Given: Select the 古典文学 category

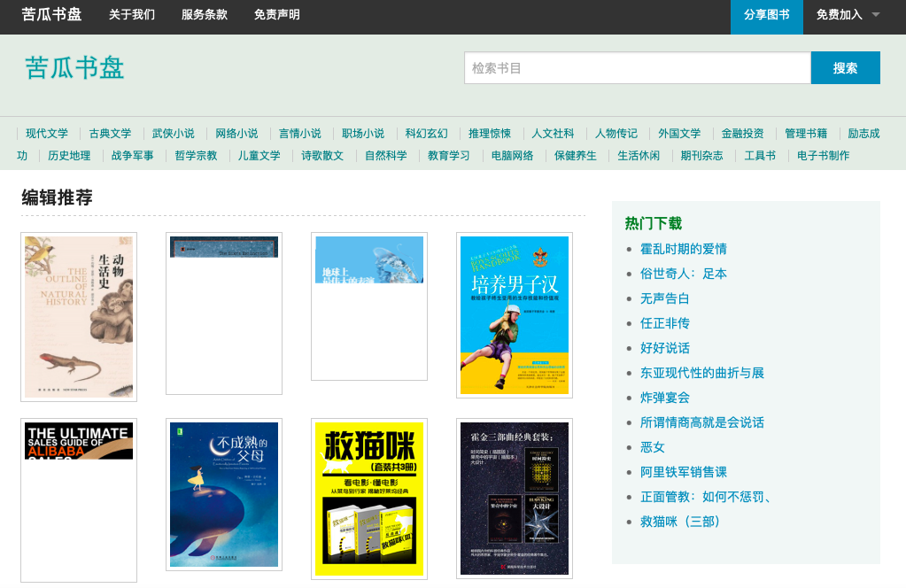Looking at the screenshot, I should click(111, 134).
